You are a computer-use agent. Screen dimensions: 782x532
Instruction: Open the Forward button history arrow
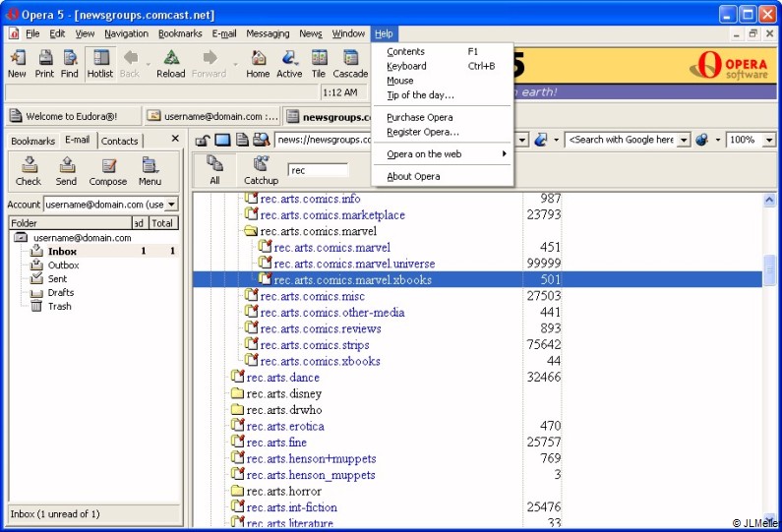pyautogui.click(x=235, y=64)
